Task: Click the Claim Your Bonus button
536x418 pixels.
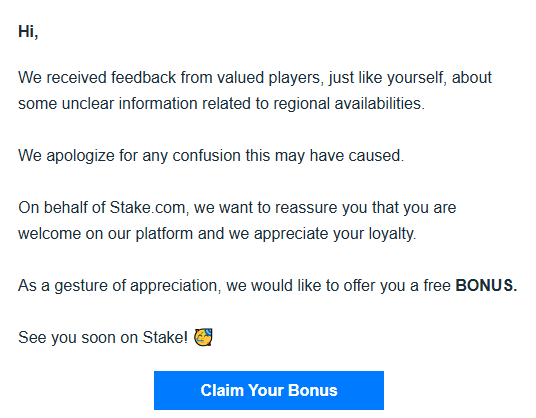Action: click(x=269, y=390)
